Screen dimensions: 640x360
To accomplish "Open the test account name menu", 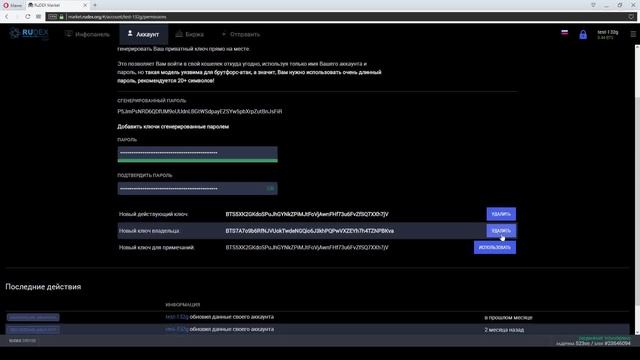I will click(x=608, y=34).
